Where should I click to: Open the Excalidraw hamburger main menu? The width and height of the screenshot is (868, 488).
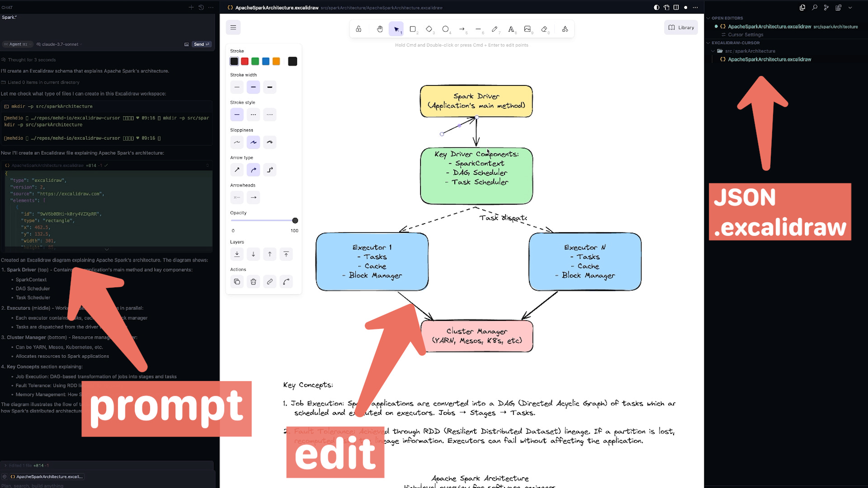[233, 28]
